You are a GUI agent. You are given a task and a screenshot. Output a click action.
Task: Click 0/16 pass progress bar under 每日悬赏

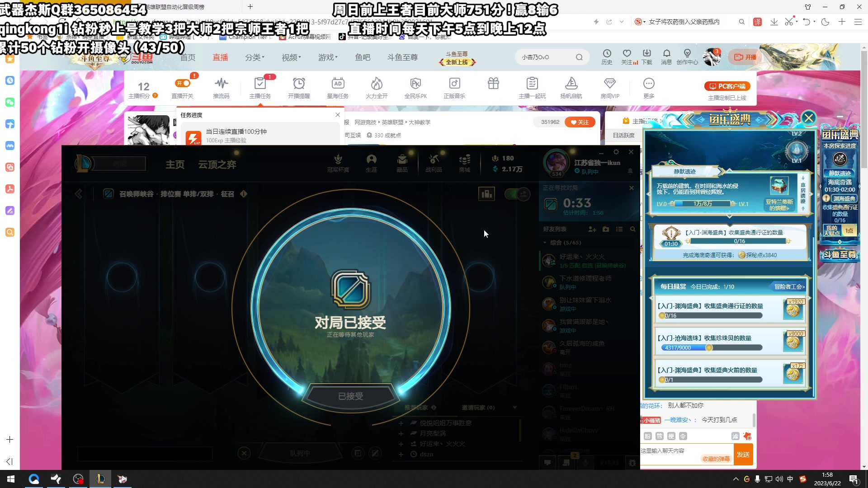tap(711, 315)
